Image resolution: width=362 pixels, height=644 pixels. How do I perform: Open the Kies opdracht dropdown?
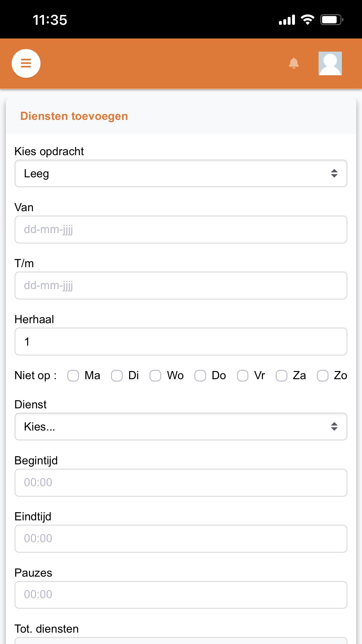(x=181, y=174)
